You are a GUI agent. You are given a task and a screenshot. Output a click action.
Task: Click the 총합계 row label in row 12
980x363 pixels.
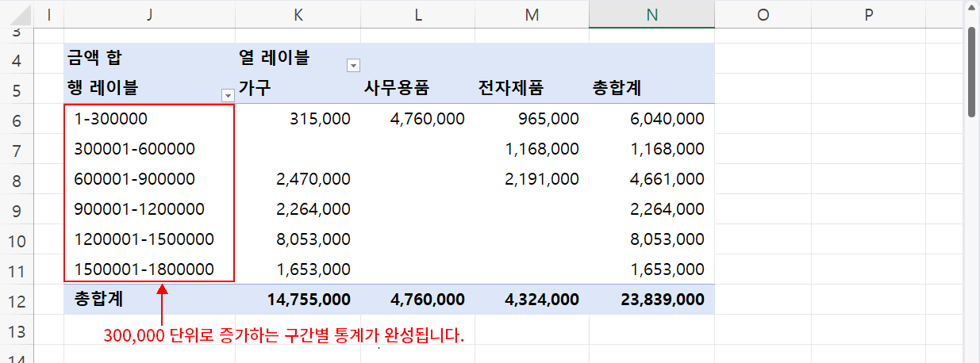pyautogui.click(x=150, y=299)
